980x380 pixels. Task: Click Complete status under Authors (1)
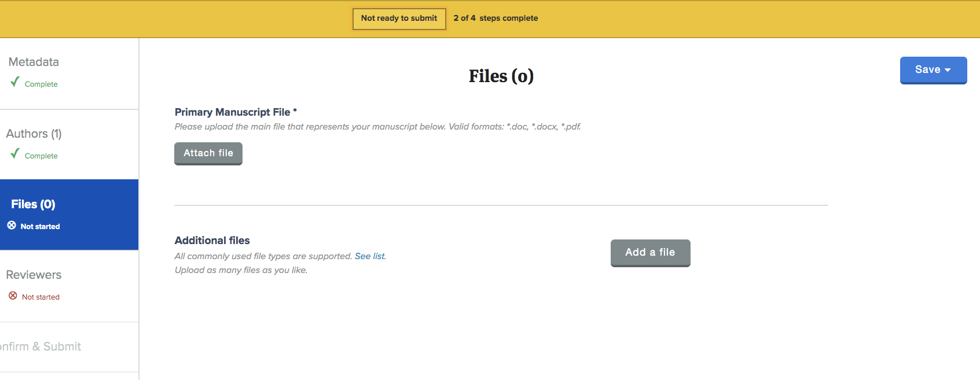tap(41, 156)
